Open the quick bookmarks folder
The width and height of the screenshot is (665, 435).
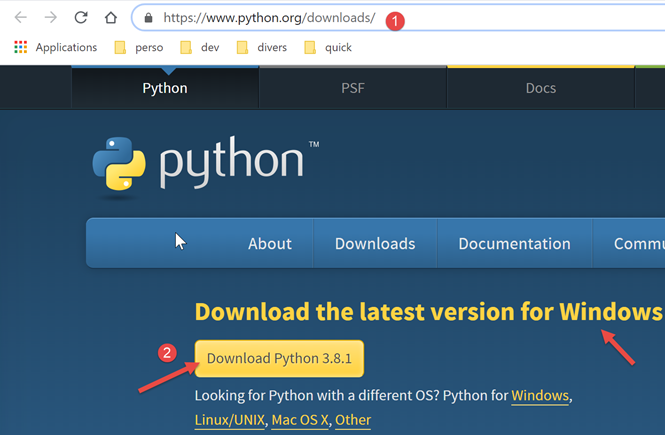tap(327, 47)
